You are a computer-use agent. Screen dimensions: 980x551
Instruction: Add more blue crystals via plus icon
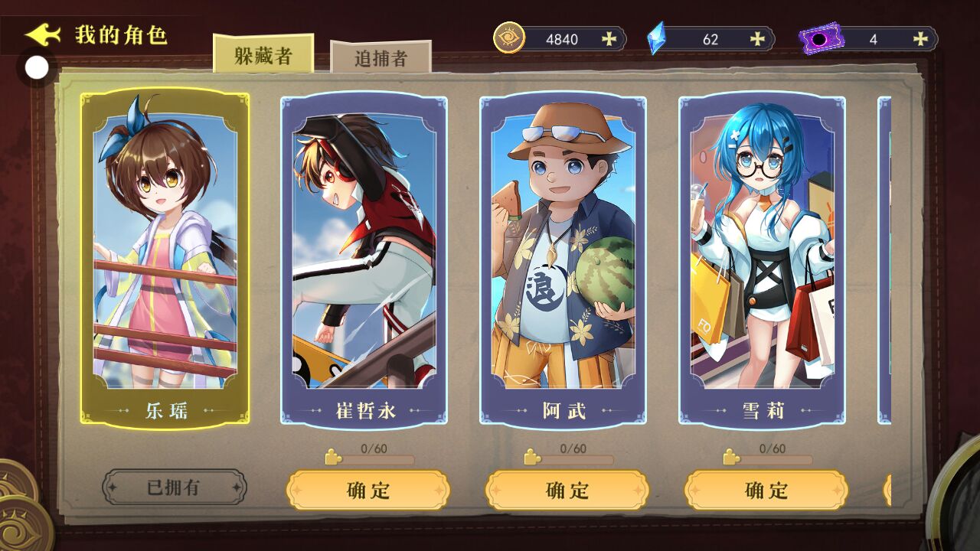757,39
